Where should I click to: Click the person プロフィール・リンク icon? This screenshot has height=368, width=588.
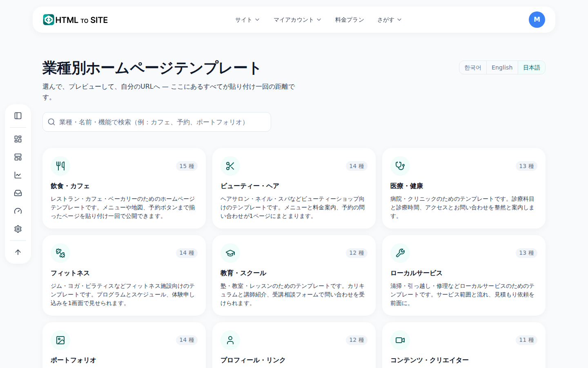(230, 340)
